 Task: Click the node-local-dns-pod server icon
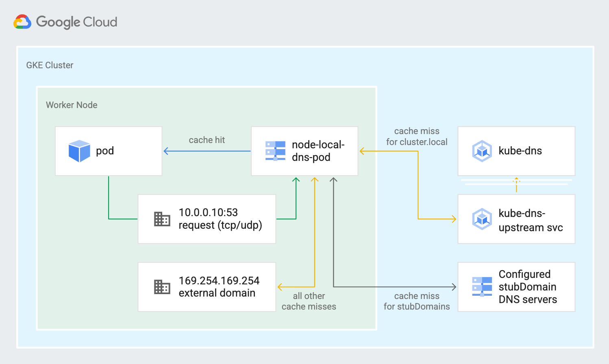tap(275, 151)
